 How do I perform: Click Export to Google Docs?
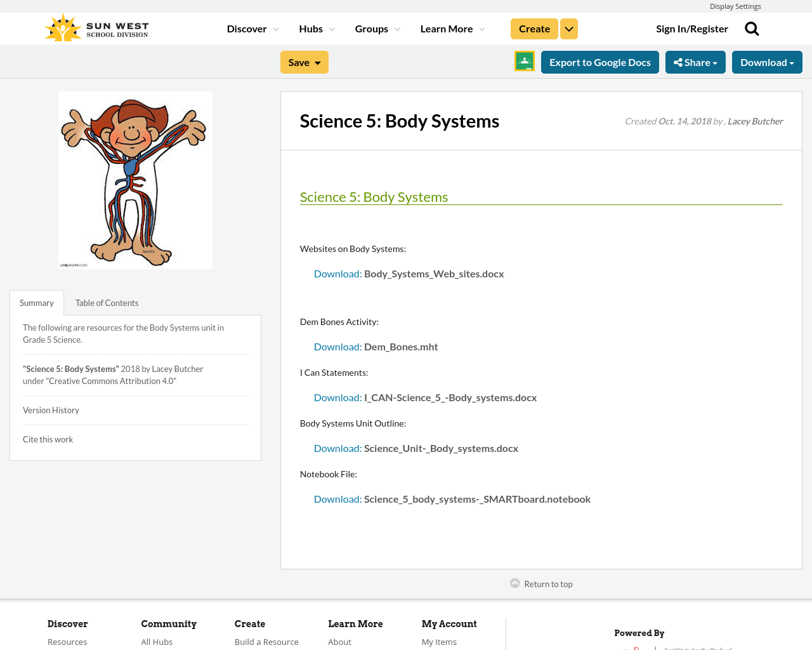click(x=600, y=61)
